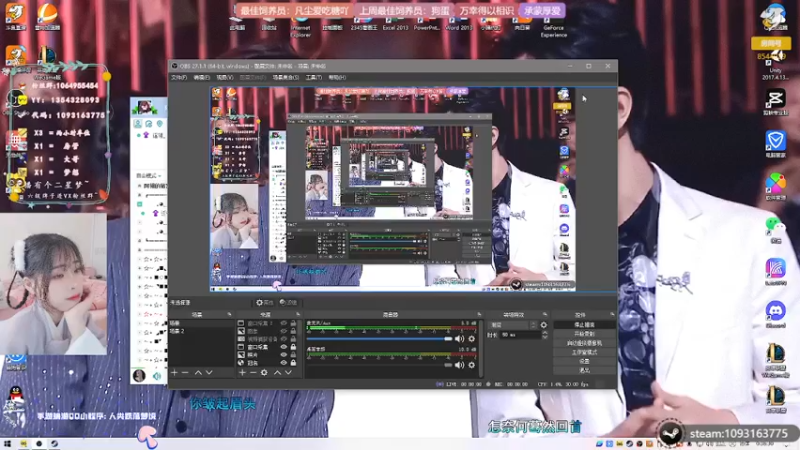800x450 pixels.
Task: Open 视图(V) menu in OBS
Action: tap(224, 78)
